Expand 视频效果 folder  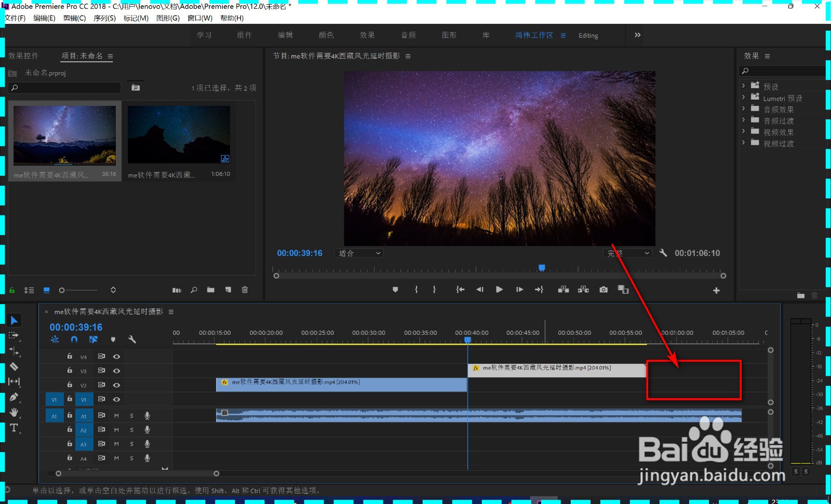click(743, 131)
